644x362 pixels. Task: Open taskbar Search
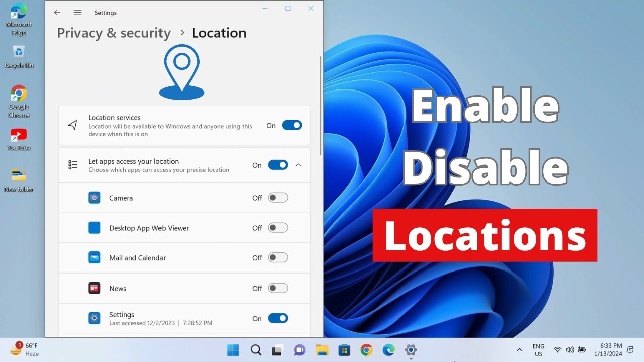coord(256,350)
